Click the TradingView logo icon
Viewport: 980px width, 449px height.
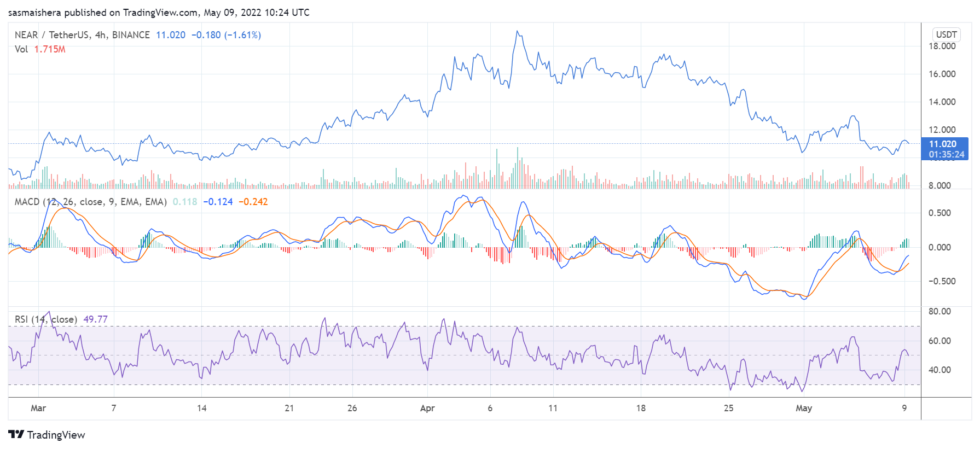coord(16,434)
